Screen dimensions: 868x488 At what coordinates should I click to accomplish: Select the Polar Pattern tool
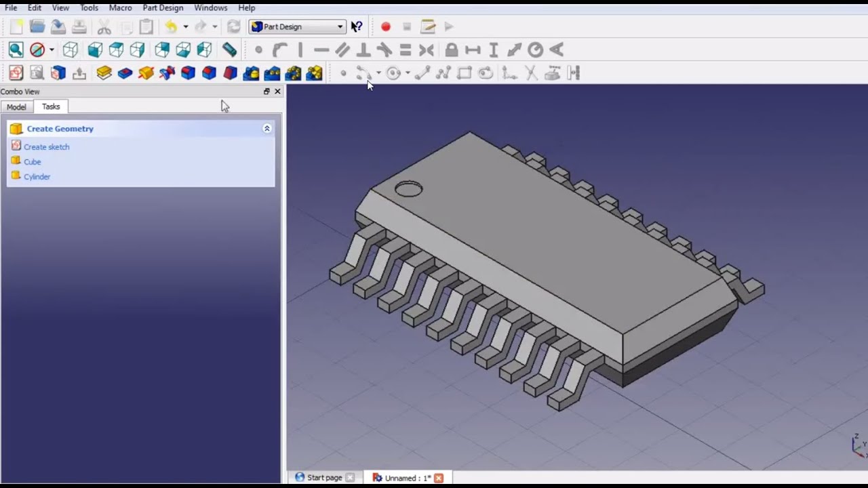click(293, 73)
